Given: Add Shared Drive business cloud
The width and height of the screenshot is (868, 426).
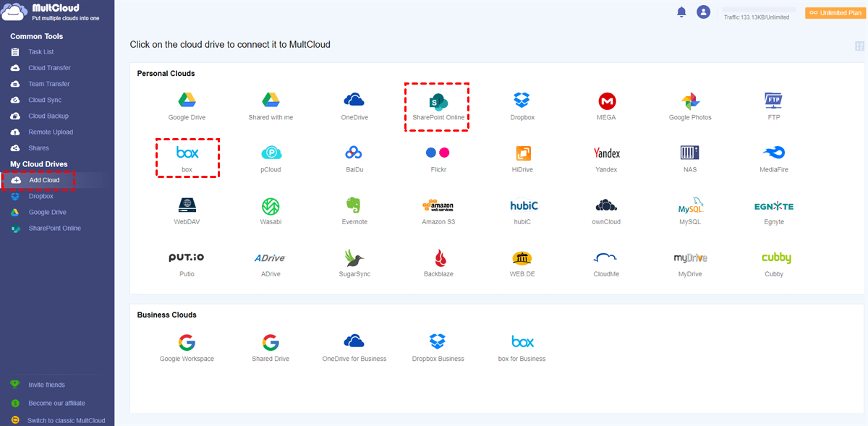Looking at the screenshot, I should 271,347.
